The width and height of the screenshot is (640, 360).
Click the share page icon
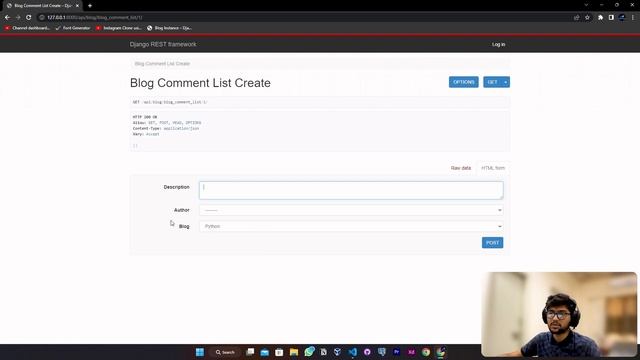pos(576,18)
